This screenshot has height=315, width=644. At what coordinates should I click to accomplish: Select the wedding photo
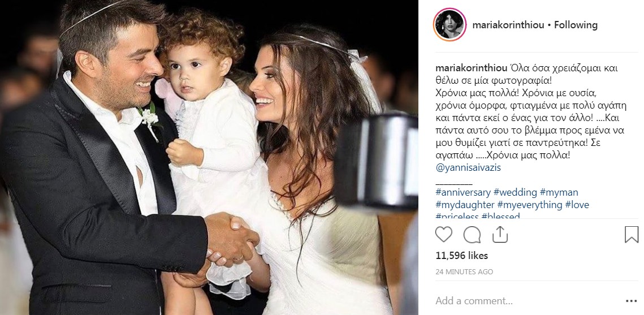click(209, 158)
